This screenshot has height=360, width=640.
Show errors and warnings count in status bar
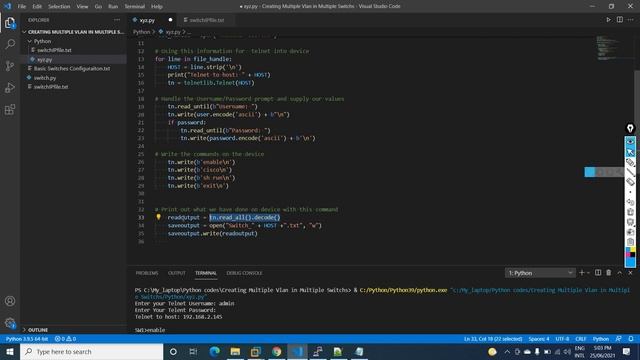65,339
